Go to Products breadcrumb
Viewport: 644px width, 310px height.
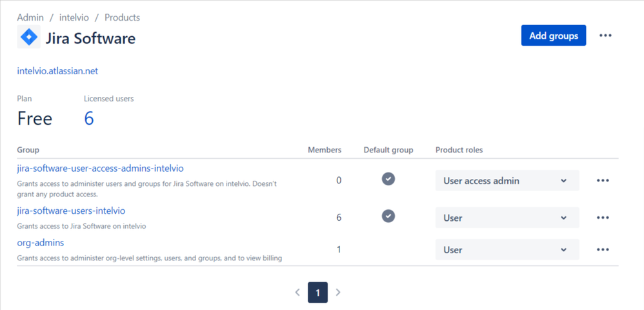coord(122,17)
